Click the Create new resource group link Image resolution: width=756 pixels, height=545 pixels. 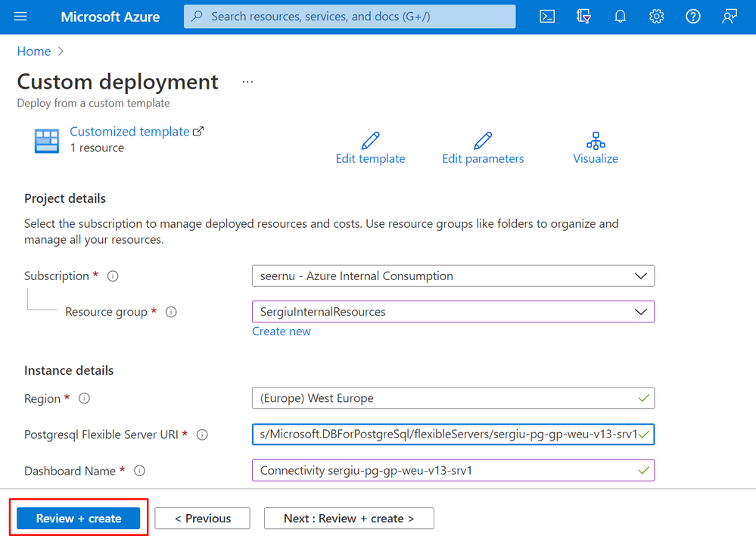[282, 332]
